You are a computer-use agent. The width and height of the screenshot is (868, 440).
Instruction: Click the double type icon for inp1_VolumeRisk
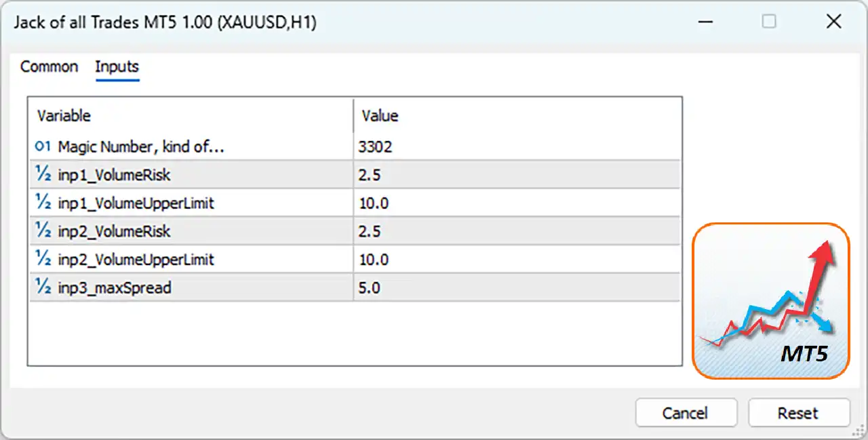coord(43,174)
